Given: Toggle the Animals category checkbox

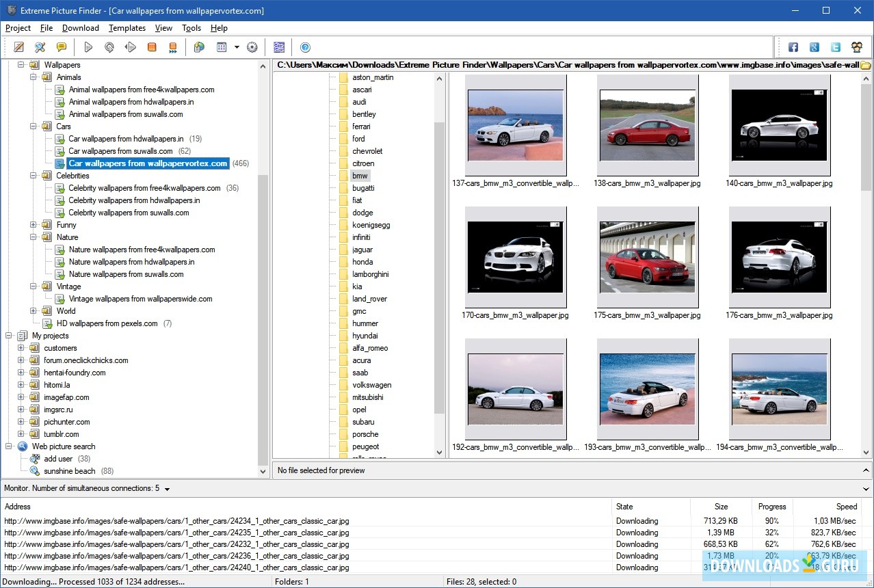Looking at the screenshot, I should coord(46,77).
